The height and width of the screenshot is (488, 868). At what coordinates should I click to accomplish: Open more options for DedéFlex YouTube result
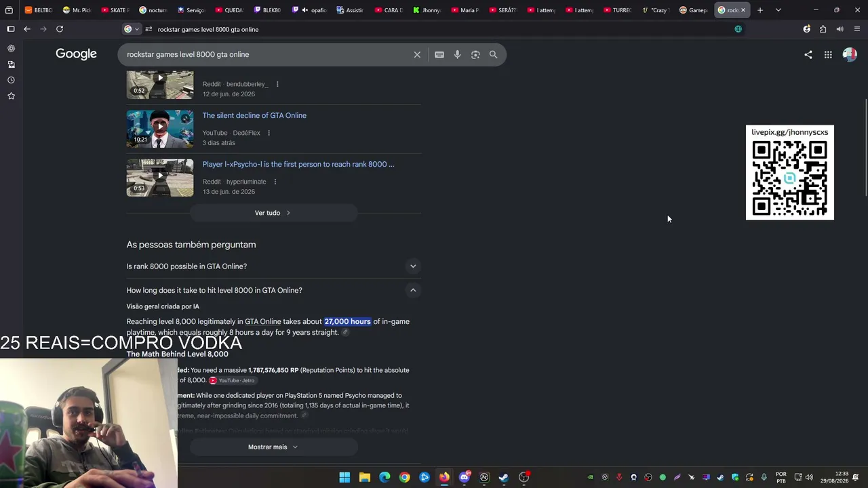coord(269,133)
